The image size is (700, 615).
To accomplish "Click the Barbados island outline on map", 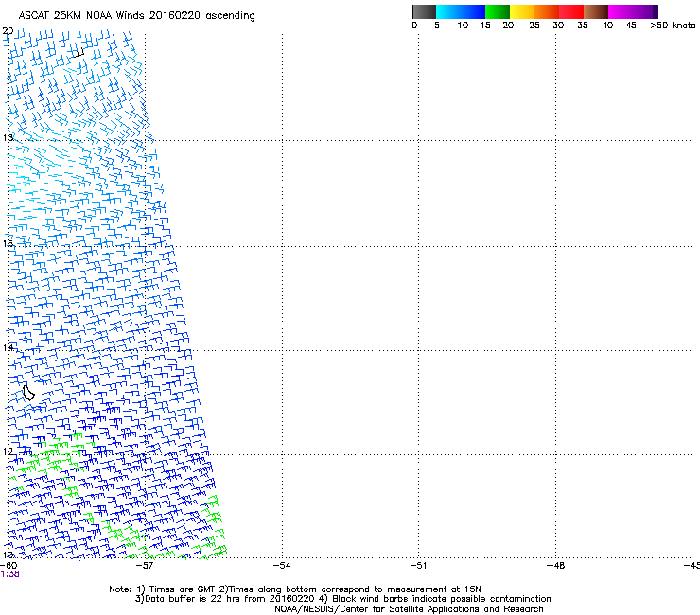I will (28, 393).
